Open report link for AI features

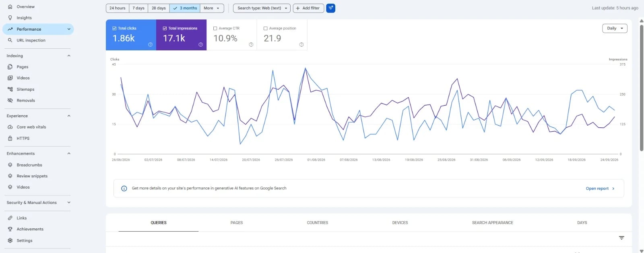[597, 189]
